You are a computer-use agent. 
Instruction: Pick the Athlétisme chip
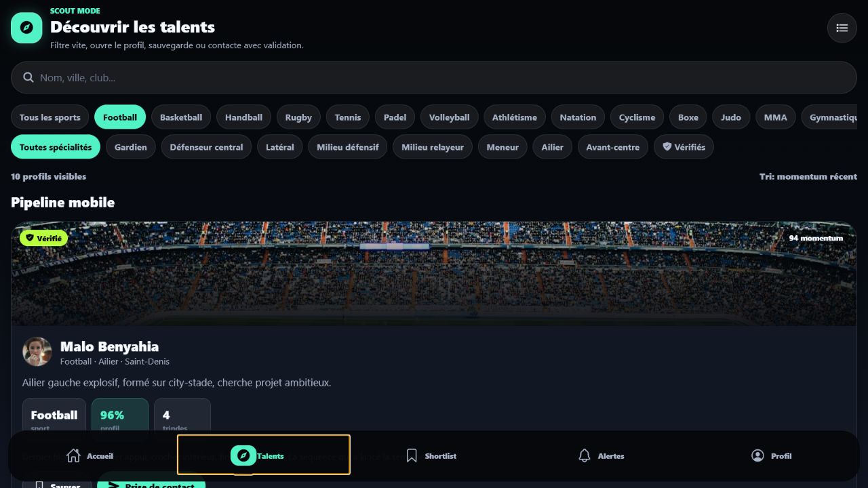pyautogui.click(x=514, y=117)
